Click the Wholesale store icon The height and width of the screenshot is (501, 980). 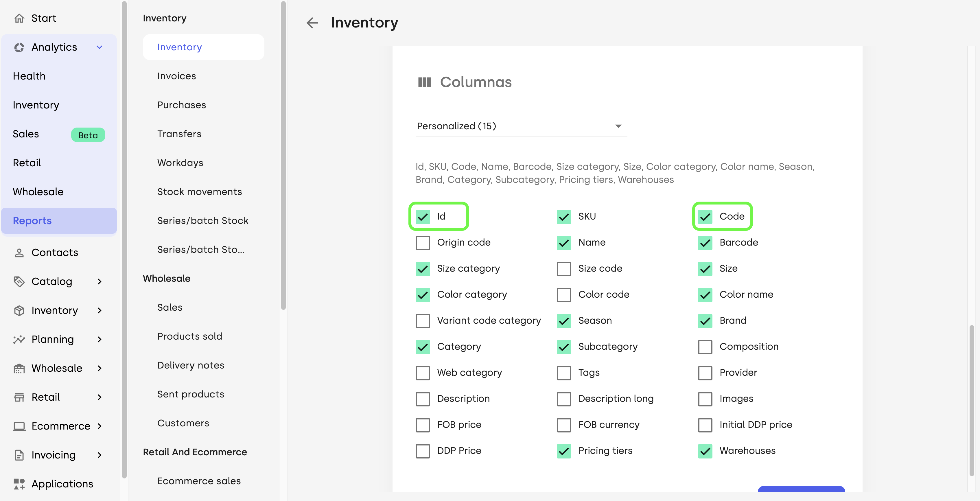click(19, 368)
